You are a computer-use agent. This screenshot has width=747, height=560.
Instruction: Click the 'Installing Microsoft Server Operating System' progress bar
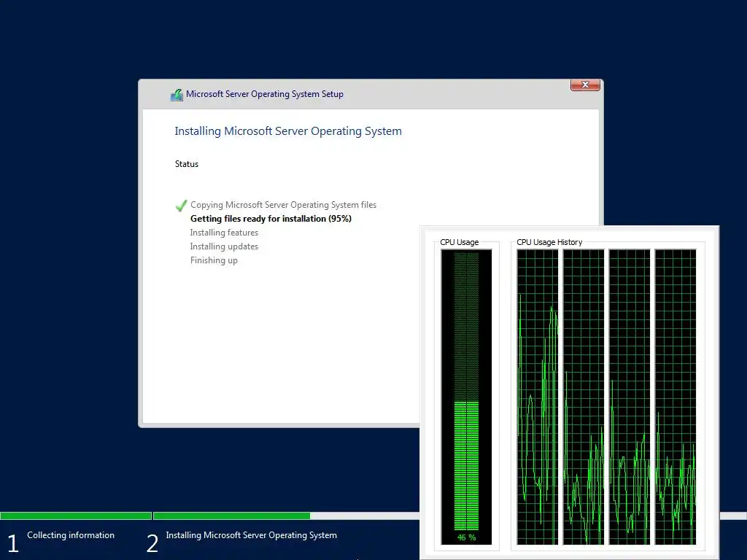[286, 516]
